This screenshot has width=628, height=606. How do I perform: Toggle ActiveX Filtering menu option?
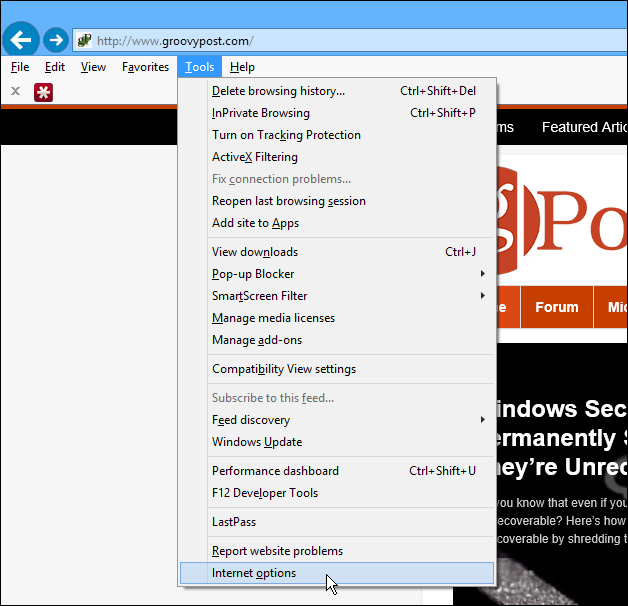[x=337, y=157]
